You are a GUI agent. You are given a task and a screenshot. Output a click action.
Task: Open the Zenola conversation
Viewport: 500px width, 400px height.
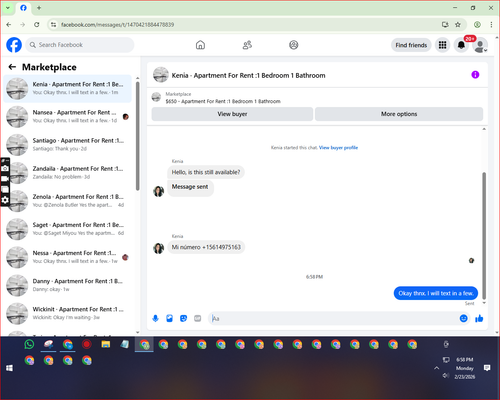[x=67, y=201]
